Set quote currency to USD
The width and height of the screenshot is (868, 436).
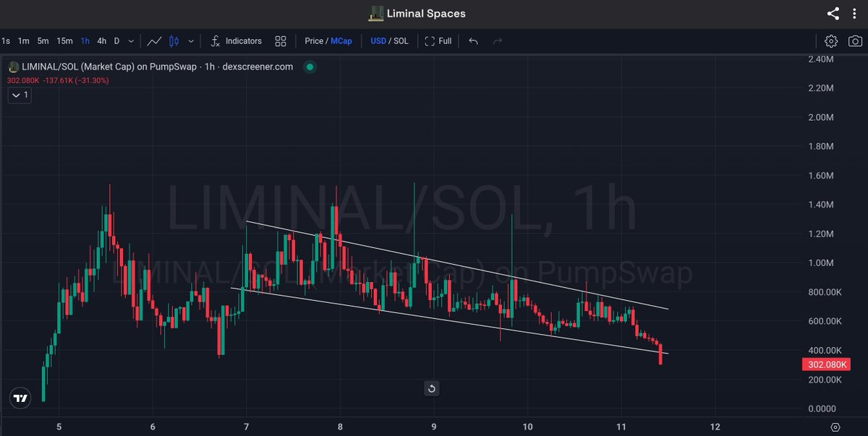(378, 41)
